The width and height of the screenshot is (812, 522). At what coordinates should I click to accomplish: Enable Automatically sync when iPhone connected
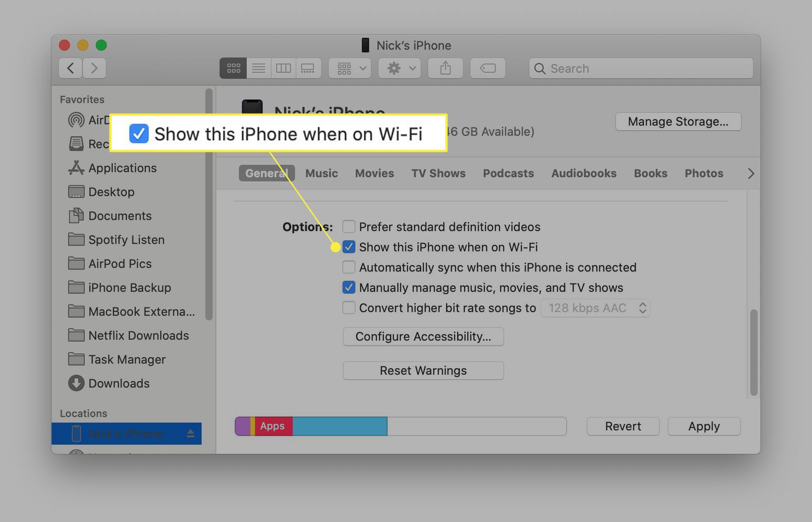coord(349,267)
